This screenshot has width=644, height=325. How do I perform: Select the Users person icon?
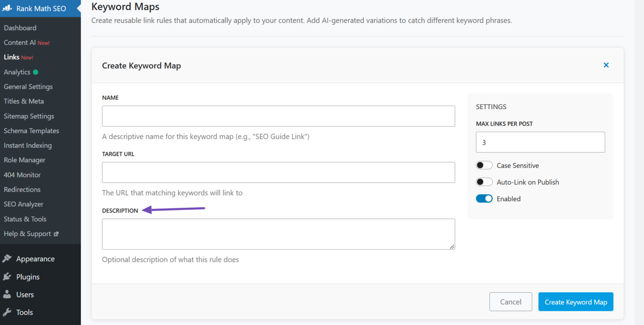coord(7,294)
